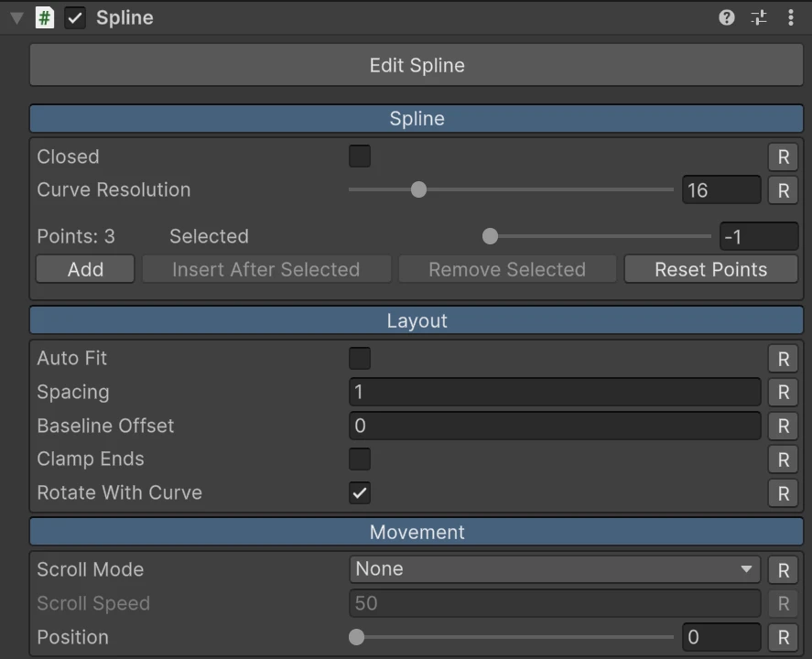Click the Scroll Speed field showing 50
Image resolution: width=812 pixels, height=659 pixels.
click(555, 603)
